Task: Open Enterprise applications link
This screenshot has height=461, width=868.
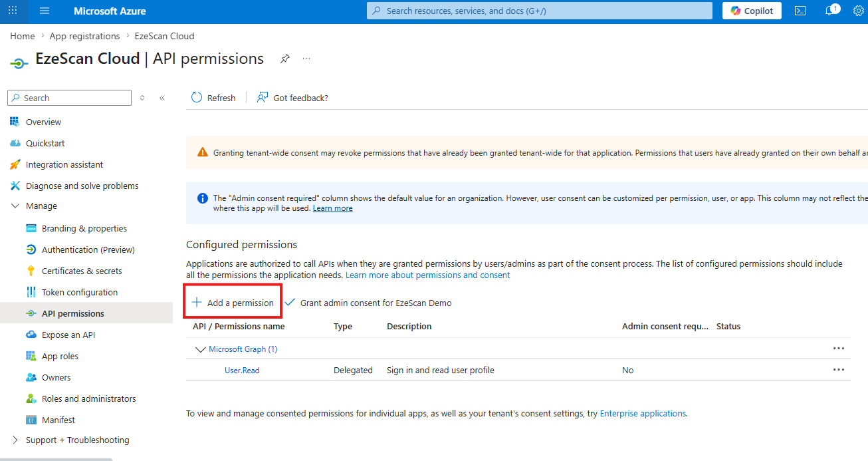Action: [643, 414]
